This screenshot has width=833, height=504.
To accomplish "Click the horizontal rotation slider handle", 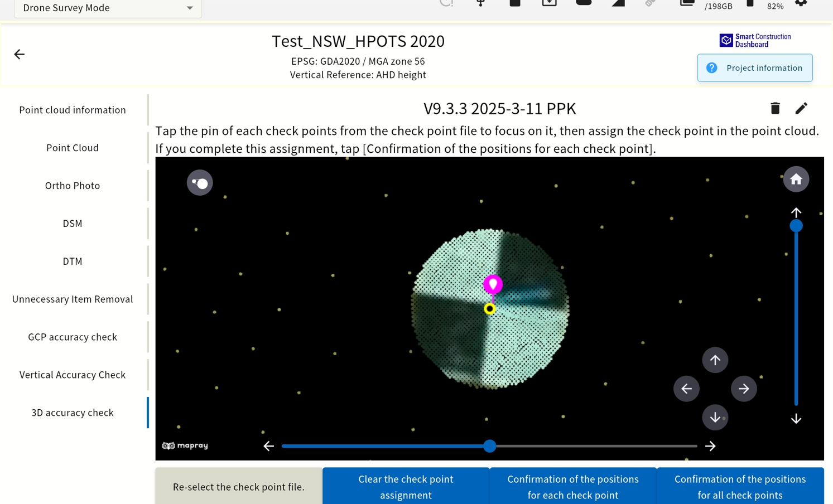I will click(490, 446).
